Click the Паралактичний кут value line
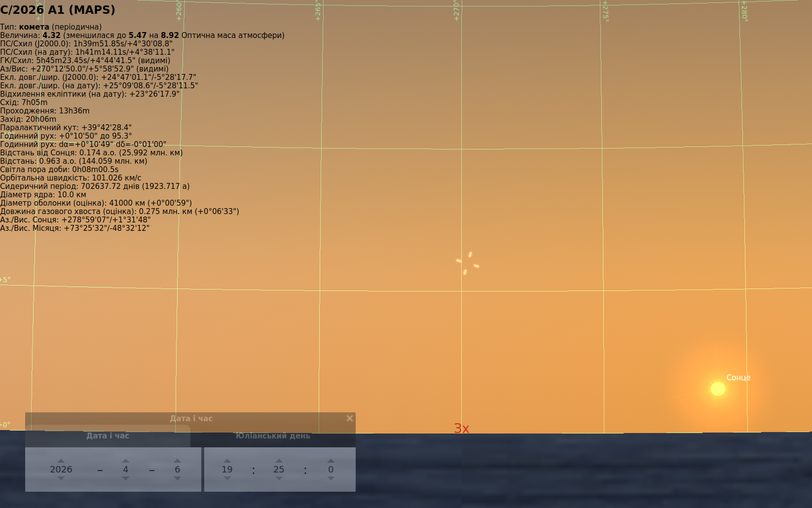 pyautogui.click(x=66, y=128)
